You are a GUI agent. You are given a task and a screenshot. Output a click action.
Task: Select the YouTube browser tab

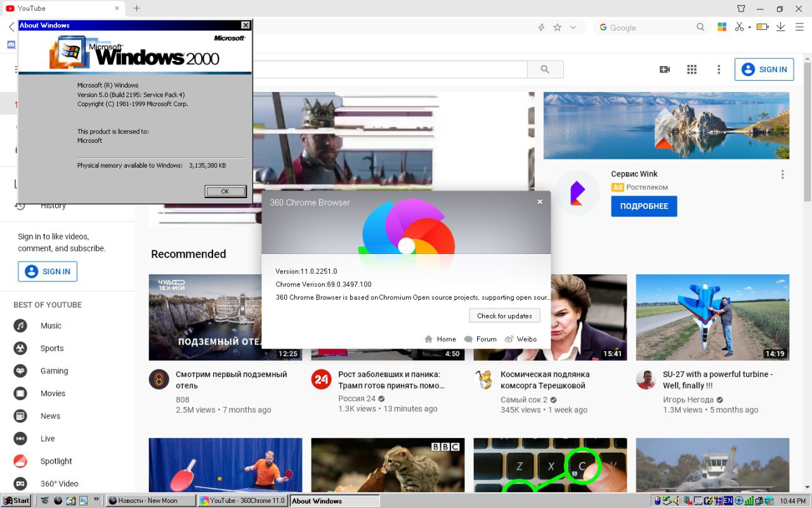coord(63,8)
